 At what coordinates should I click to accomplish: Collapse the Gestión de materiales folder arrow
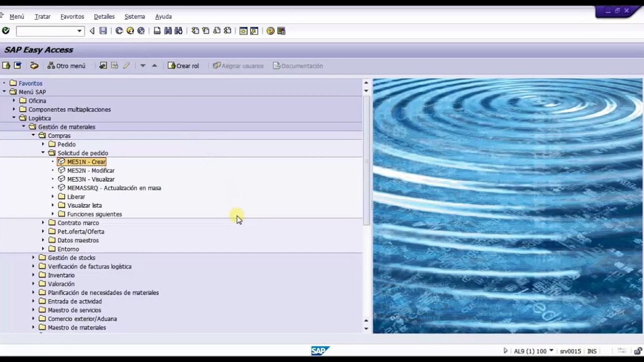[x=24, y=127]
